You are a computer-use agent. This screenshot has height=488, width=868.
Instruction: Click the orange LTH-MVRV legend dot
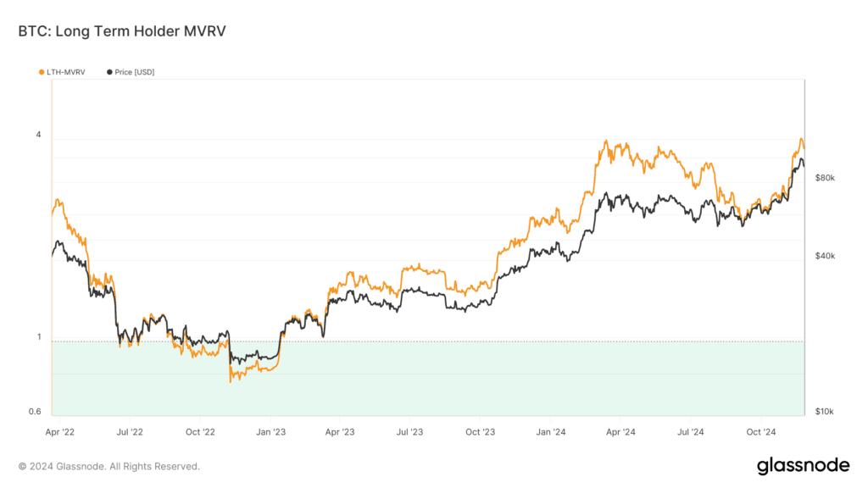42,73
